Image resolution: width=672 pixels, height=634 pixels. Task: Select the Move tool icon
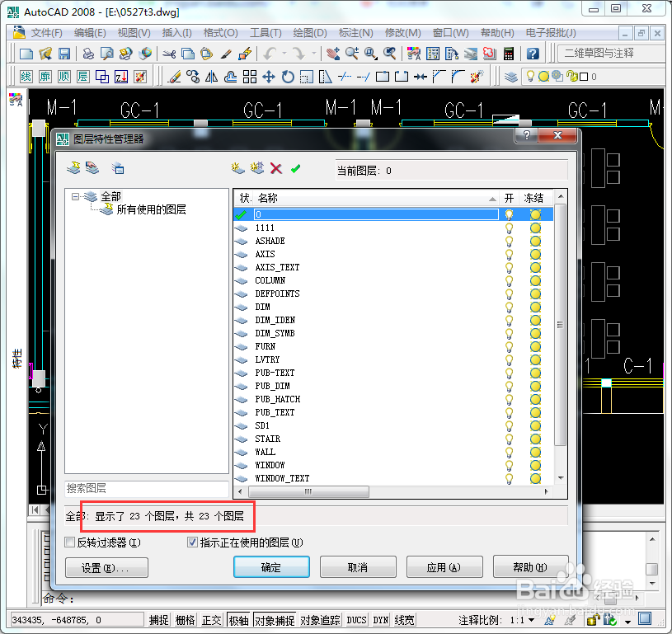pos(269,77)
